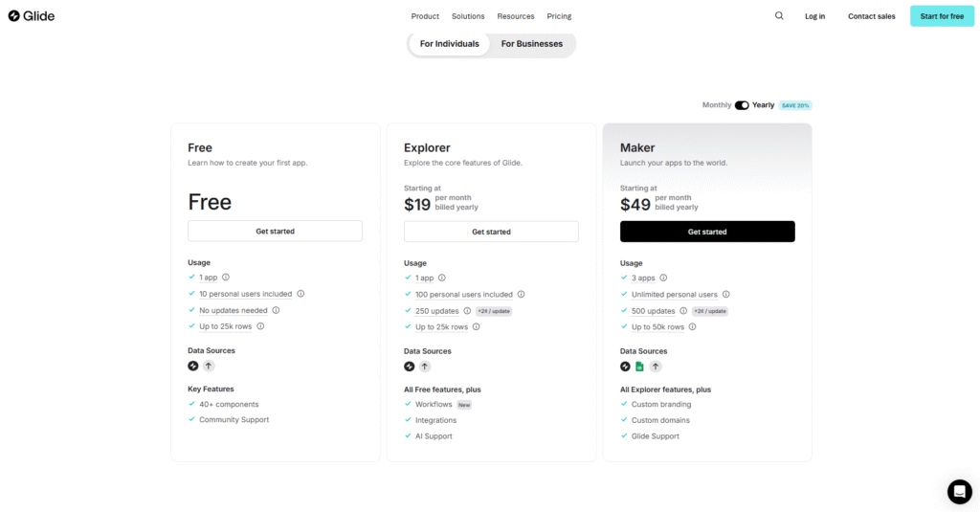Click info icon beside No updates needed
This screenshot has width=980, height=512.
tap(277, 310)
